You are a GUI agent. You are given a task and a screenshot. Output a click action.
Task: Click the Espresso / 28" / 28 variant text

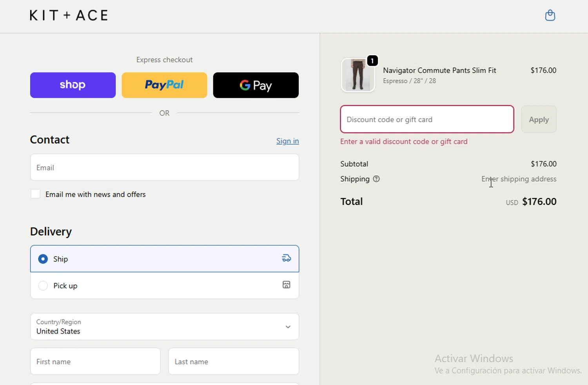pos(409,81)
